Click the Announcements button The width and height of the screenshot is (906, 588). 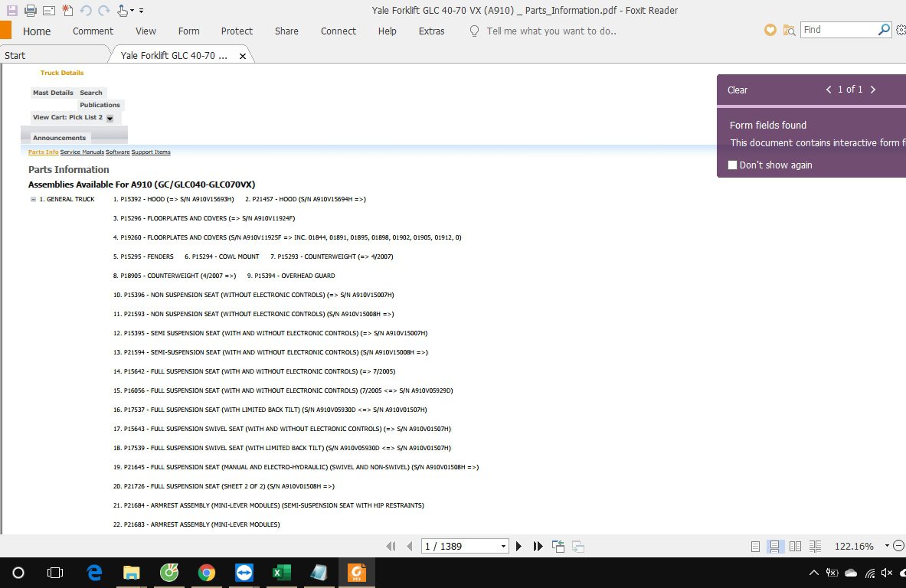coord(59,138)
